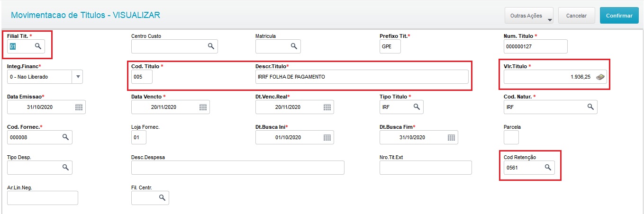Click the Cancelar button
This screenshot has height=214, width=644.
[x=577, y=16]
